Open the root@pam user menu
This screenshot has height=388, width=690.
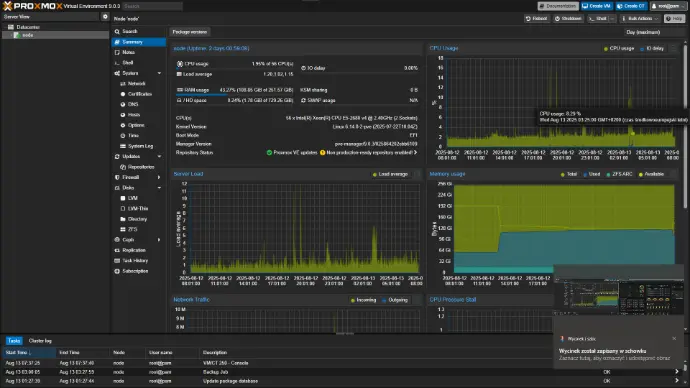668,6
